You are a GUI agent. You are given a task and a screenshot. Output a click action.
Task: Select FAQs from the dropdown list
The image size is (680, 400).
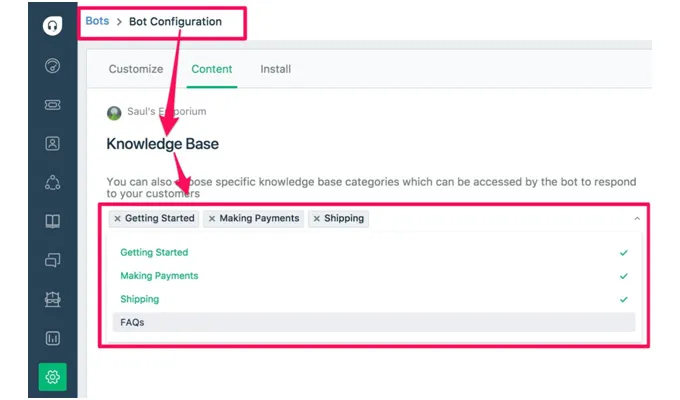(x=132, y=322)
